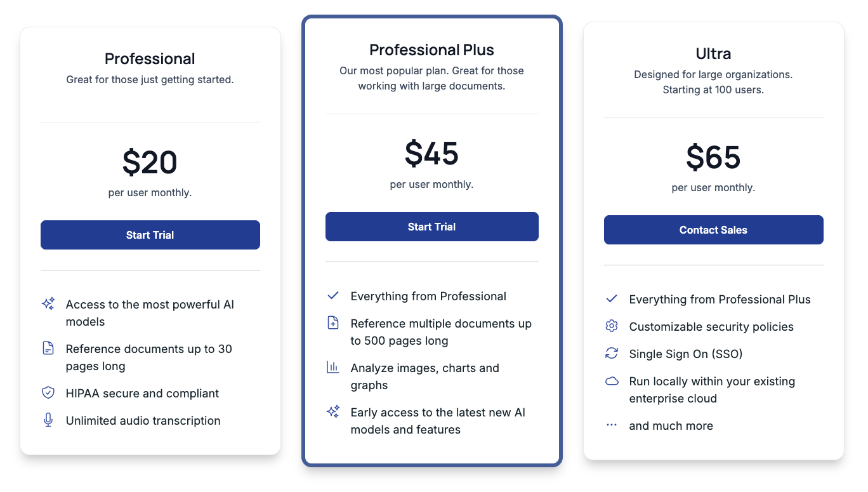Screen dimensions: 868x492
Task: Click ellipsis icon beside and much more
Action: 612,425
